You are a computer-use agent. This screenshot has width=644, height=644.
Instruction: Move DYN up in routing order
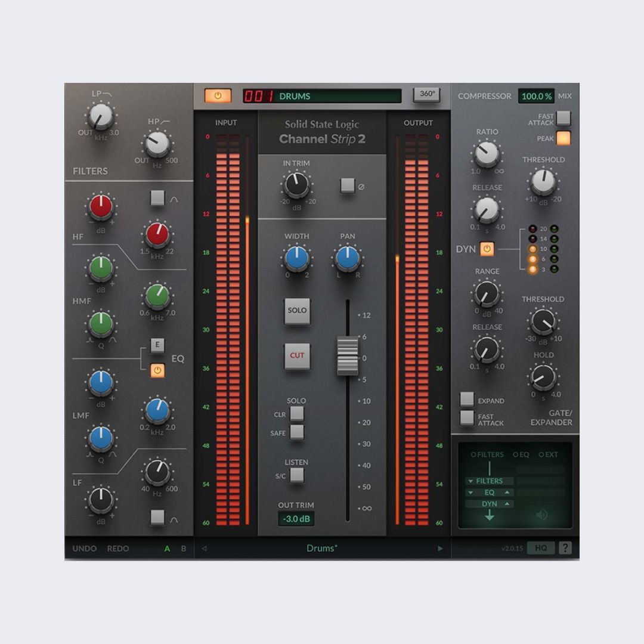(x=507, y=503)
